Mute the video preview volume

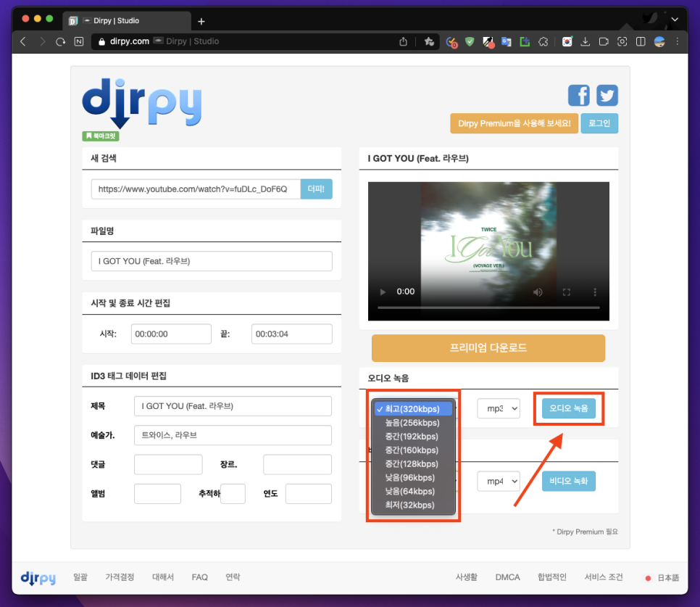538,292
